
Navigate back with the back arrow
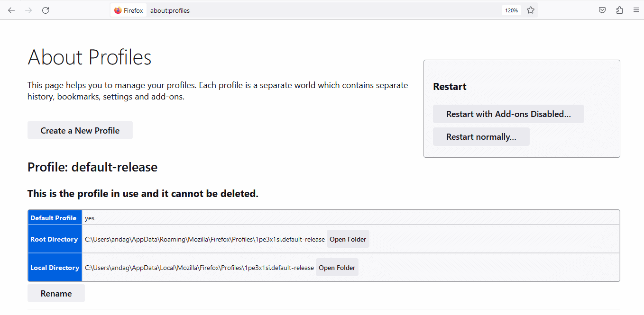pos(11,9)
